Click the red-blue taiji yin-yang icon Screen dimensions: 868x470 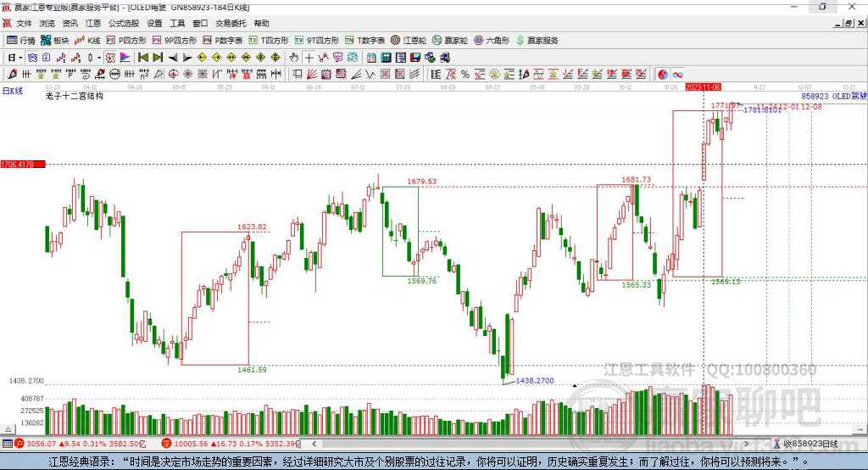pos(663,75)
